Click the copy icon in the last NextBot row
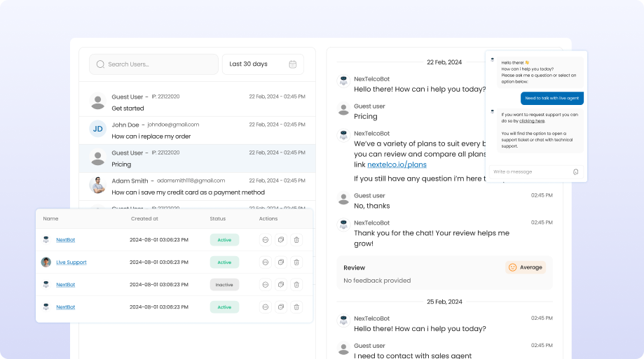The height and width of the screenshot is (359, 644). [280, 307]
